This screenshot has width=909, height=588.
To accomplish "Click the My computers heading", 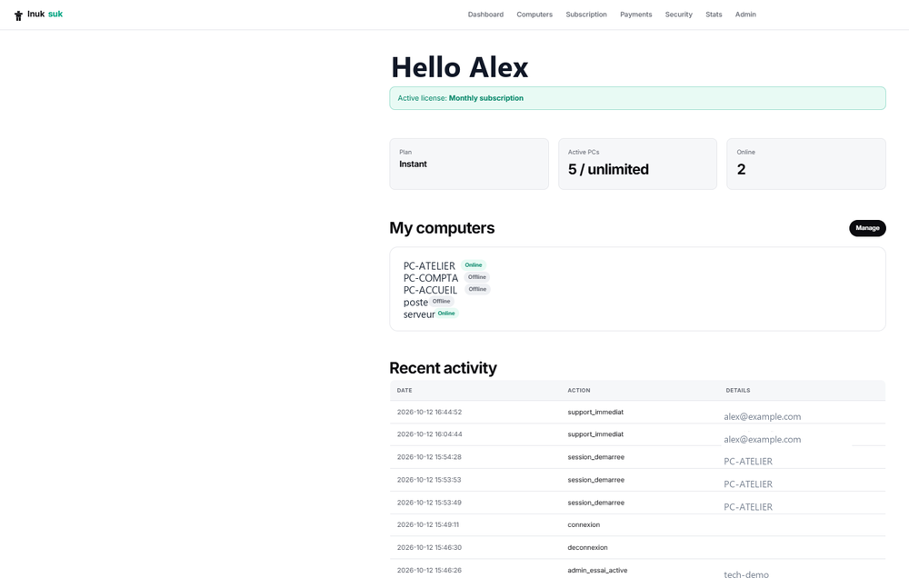I will (442, 228).
